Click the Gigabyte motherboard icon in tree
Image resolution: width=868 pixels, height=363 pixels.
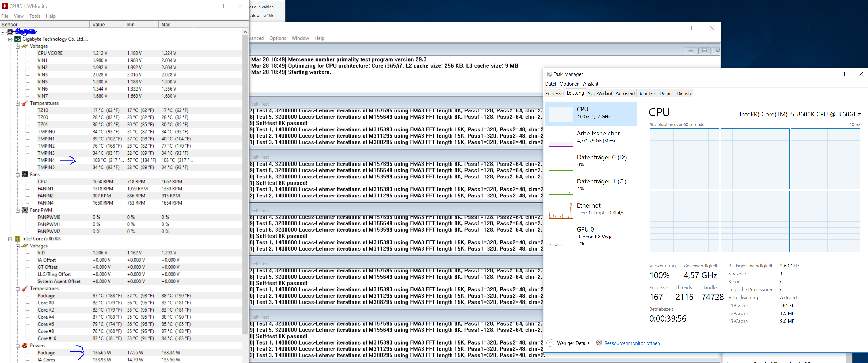[17, 39]
